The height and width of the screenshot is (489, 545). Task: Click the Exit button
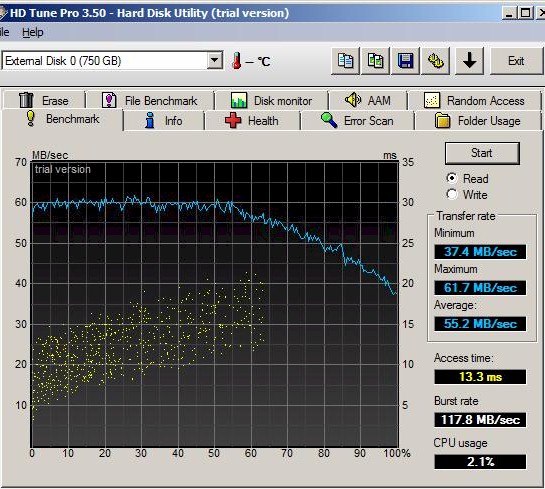click(x=516, y=61)
